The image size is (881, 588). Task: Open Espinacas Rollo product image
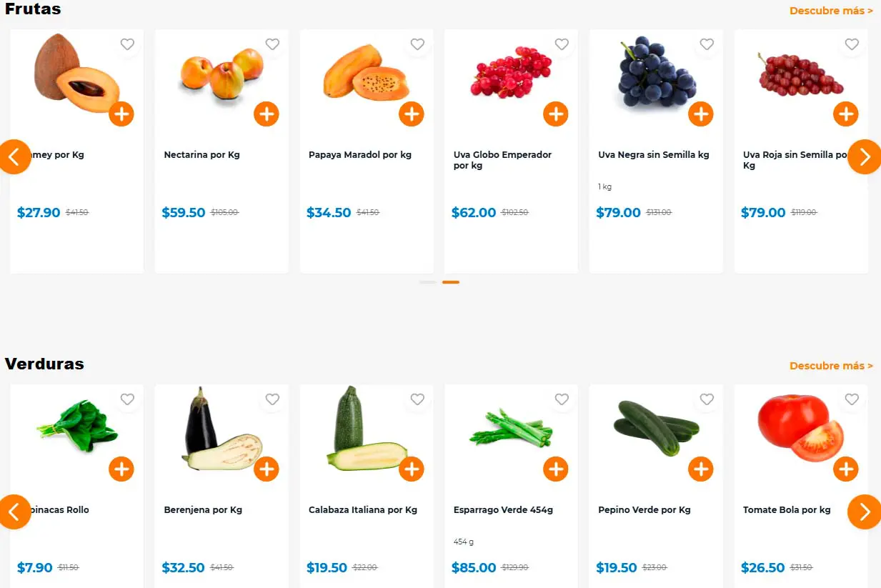(x=77, y=427)
